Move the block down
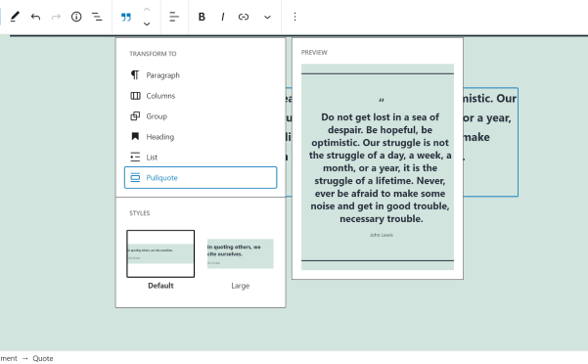This screenshot has height=364, width=588. pyautogui.click(x=147, y=24)
